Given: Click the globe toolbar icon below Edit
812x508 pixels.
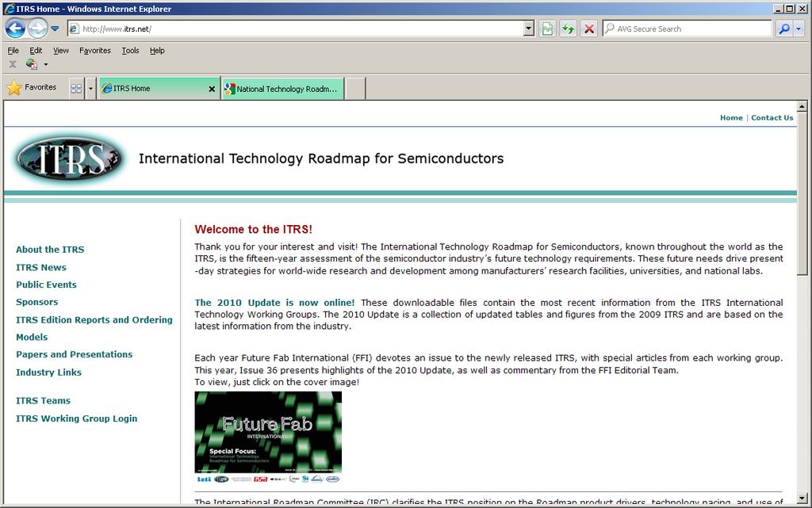Looking at the screenshot, I should [x=32, y=64].
